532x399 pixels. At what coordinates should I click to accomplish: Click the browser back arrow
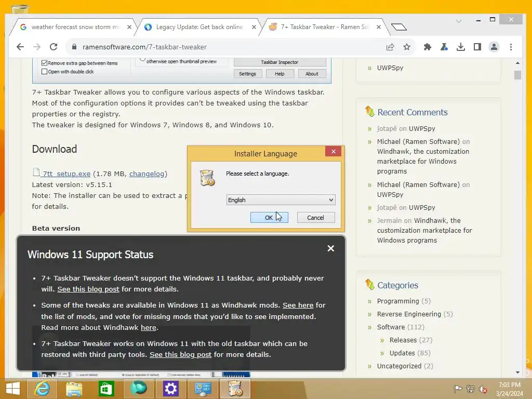20,47
